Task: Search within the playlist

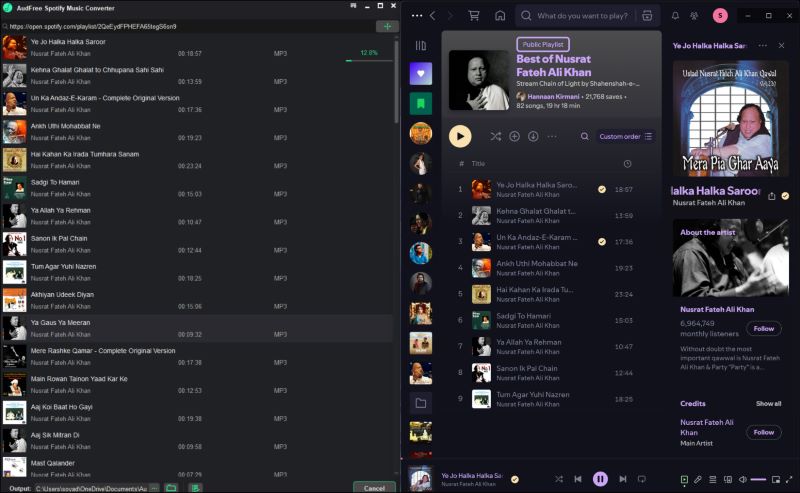Action: pos(585,136)
